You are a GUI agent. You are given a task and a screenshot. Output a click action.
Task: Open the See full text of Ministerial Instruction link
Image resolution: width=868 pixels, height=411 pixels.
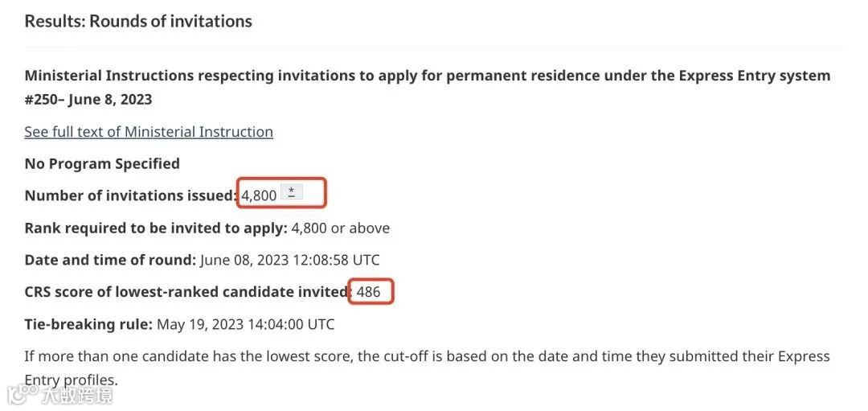pos(149,132)
